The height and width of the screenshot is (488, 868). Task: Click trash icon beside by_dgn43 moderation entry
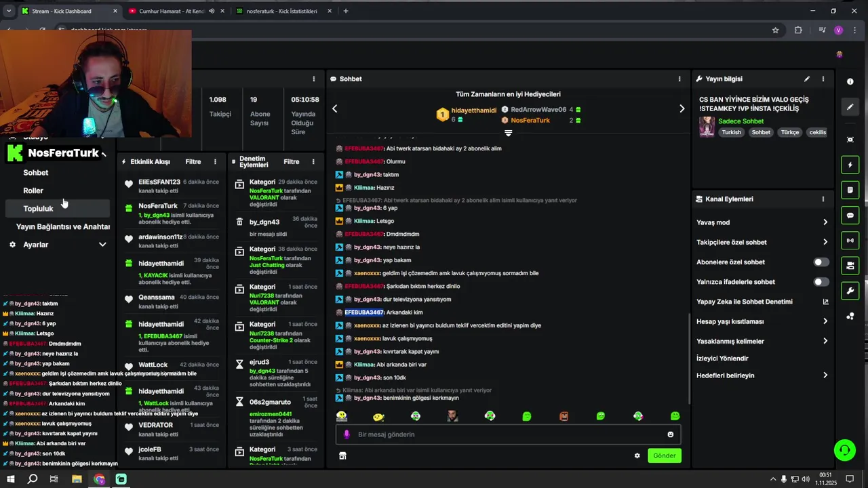239,222
